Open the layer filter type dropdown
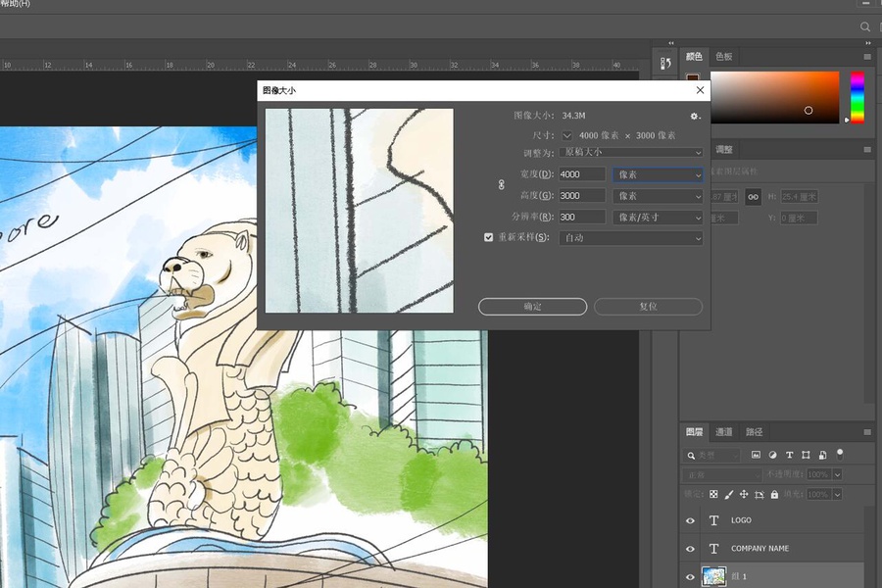Screen dimensions: 882x588 click(x=711, y=455)
